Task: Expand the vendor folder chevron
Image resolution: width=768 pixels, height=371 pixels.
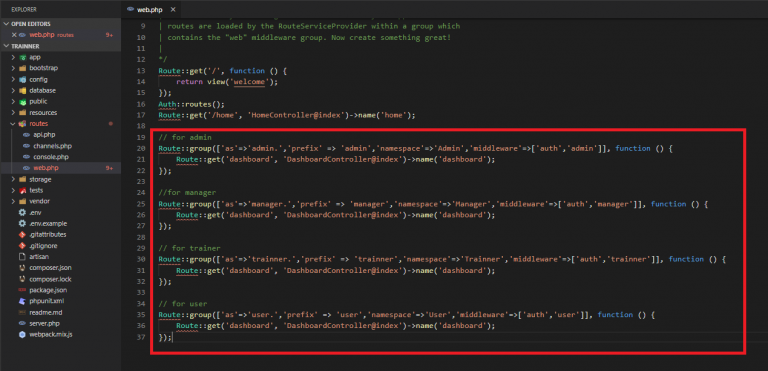Action: (x=13, y=201)
